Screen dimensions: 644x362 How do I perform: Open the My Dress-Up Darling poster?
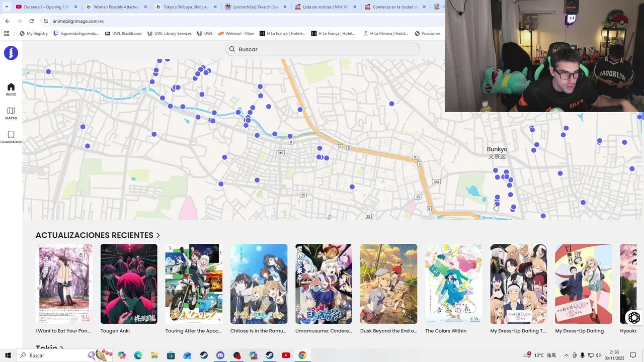pyautogui.click(x=584, y=284)
